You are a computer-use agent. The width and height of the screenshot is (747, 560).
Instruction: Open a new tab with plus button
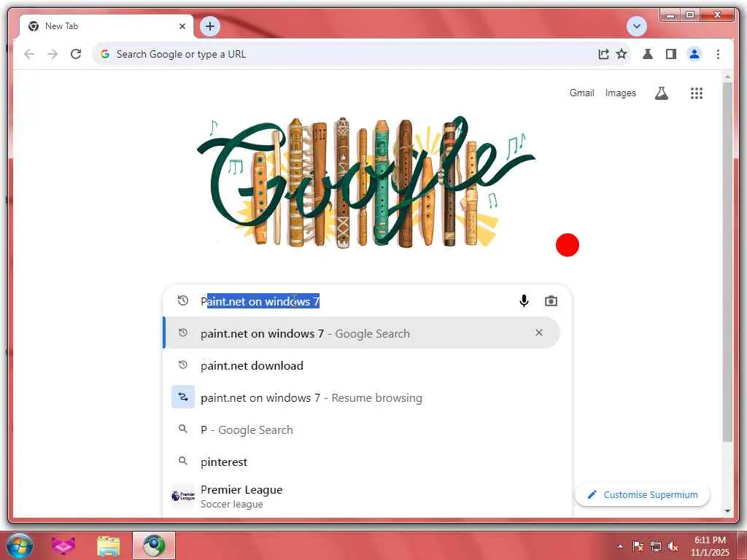tap(210, 26)
